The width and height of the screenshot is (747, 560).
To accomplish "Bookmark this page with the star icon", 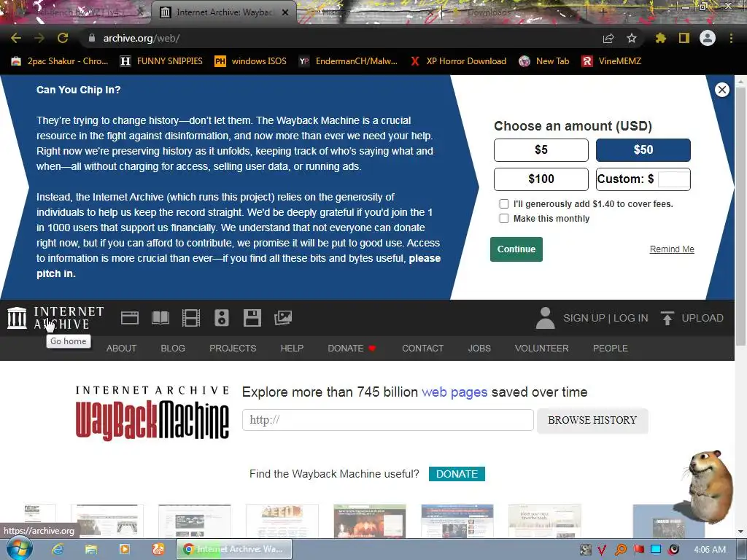I will [632, 38].
